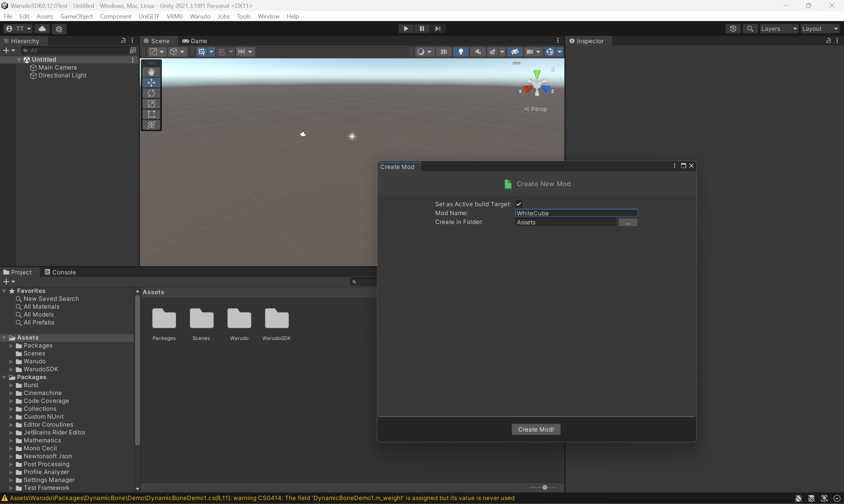Image resolution: width=844 pixels, height=504 pixels.
Task: Toggle hidden objects scene visibility
Action: pyautogui.click(x=515, y=52)
